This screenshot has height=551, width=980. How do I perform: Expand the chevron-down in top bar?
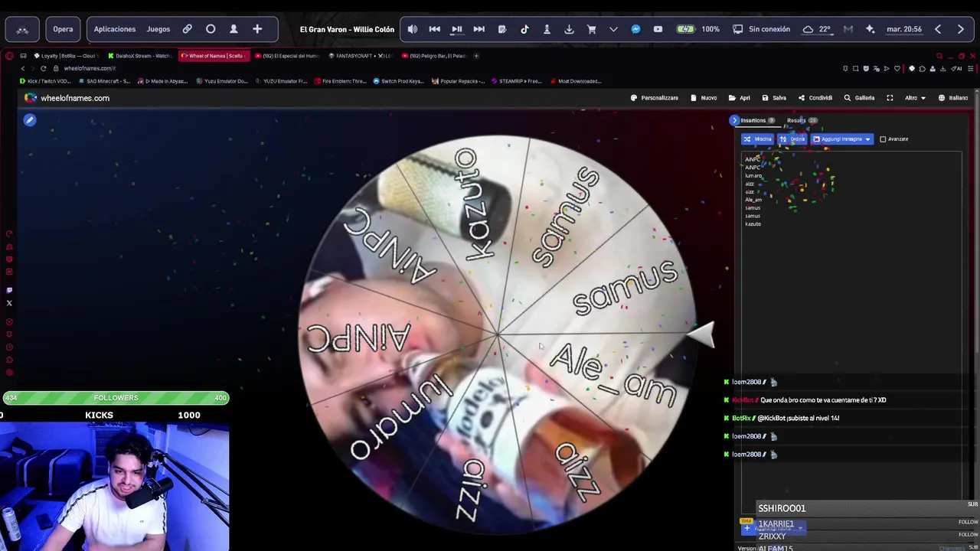613,29
